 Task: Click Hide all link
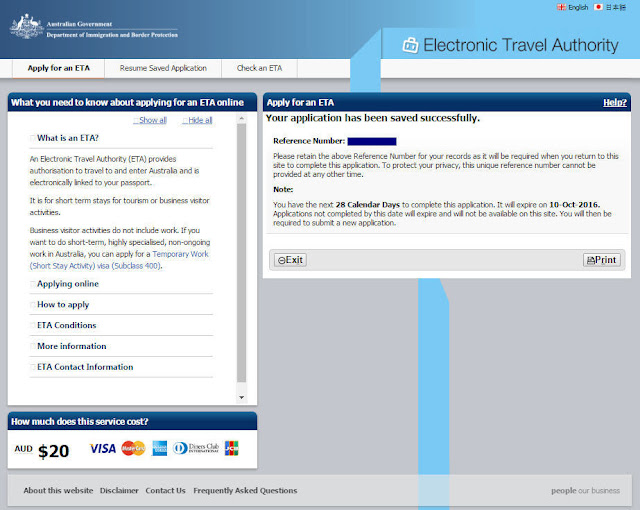[198, 120]
